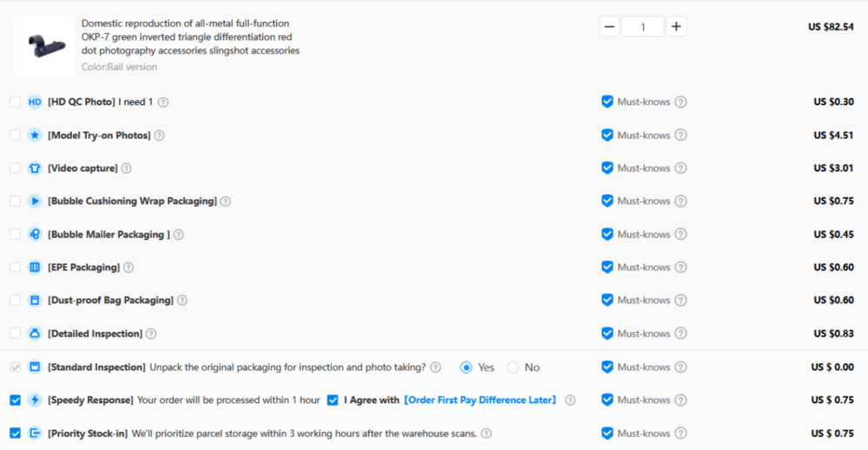The height and width of the screenshot is (450, 868).
Task: Click question mark next to Video capture
Action: (x=126, y=168)
